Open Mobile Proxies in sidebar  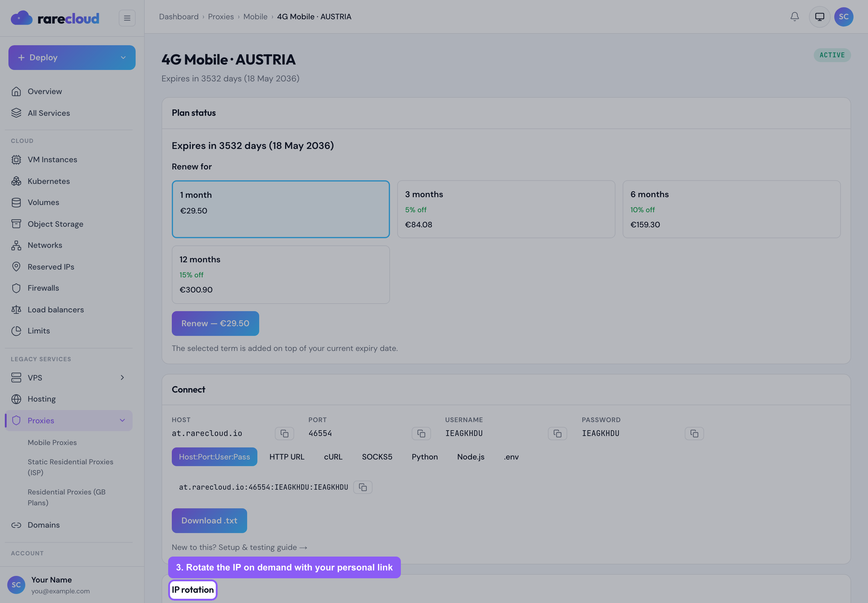[x=52, y=442]
